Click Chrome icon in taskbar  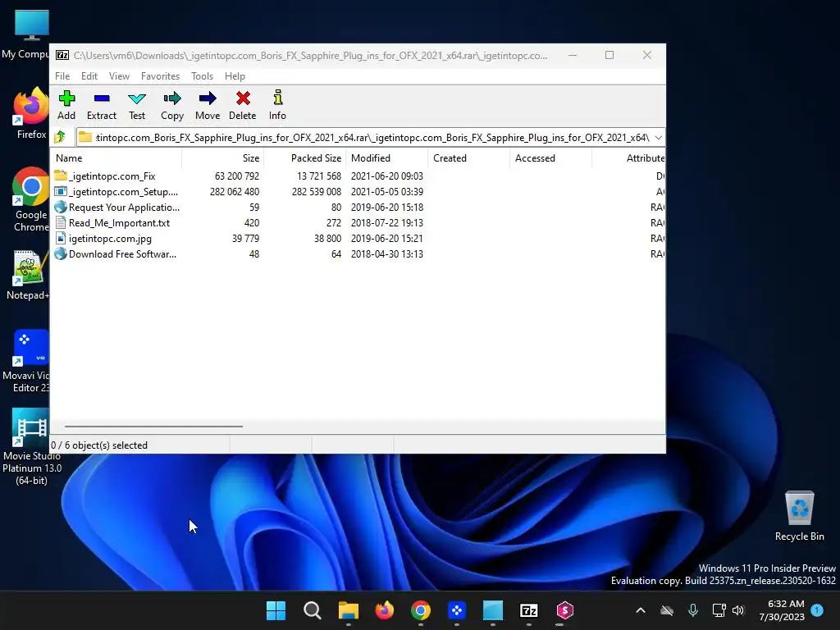pos(421,610)
